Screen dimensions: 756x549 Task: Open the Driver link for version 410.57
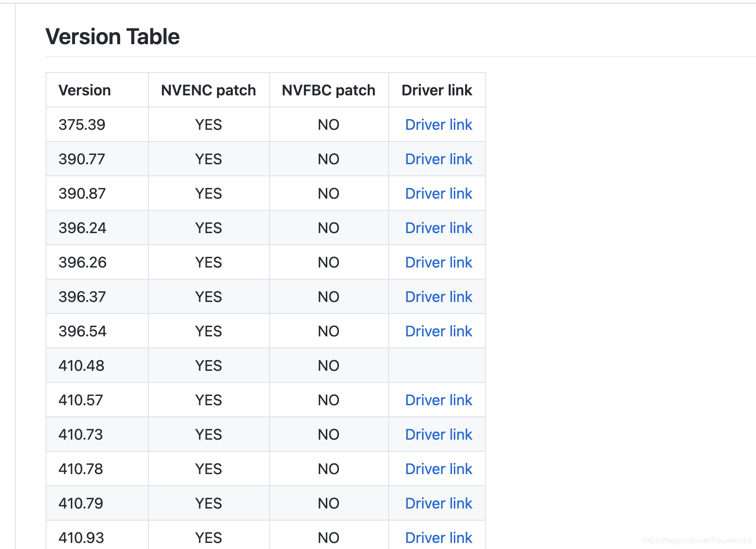point(439,400)
